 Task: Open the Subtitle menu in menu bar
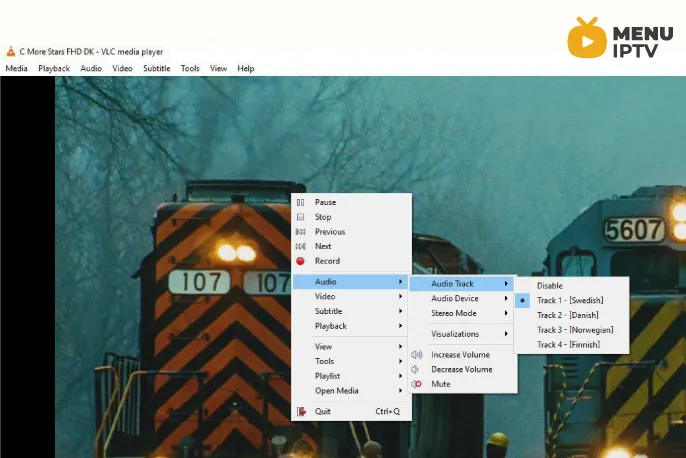point(157,68)
